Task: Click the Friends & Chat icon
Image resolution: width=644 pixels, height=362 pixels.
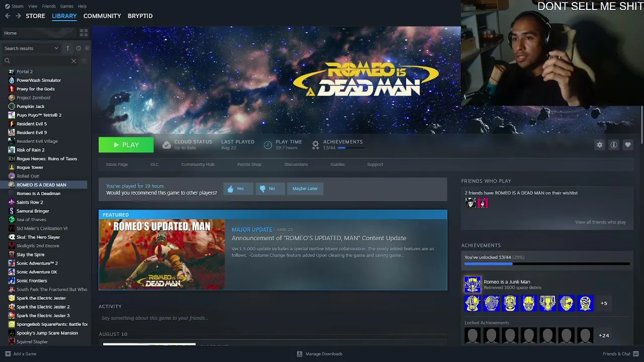Action: [636, 354]
